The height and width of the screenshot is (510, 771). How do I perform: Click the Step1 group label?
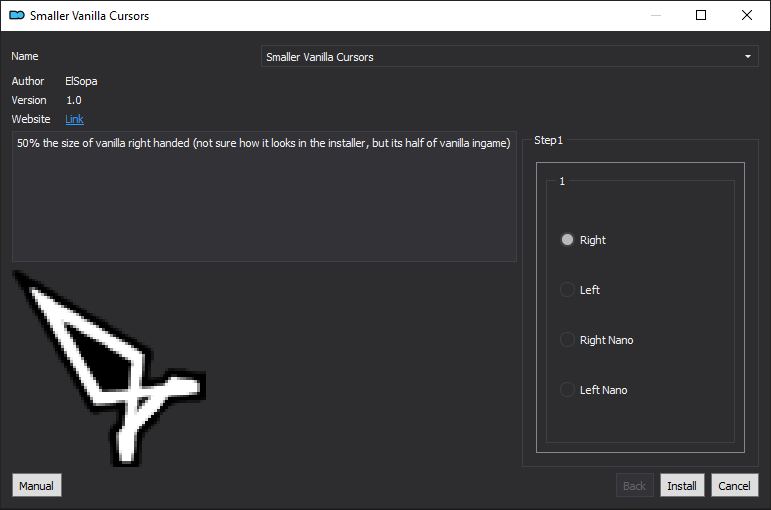pos(548,140)
